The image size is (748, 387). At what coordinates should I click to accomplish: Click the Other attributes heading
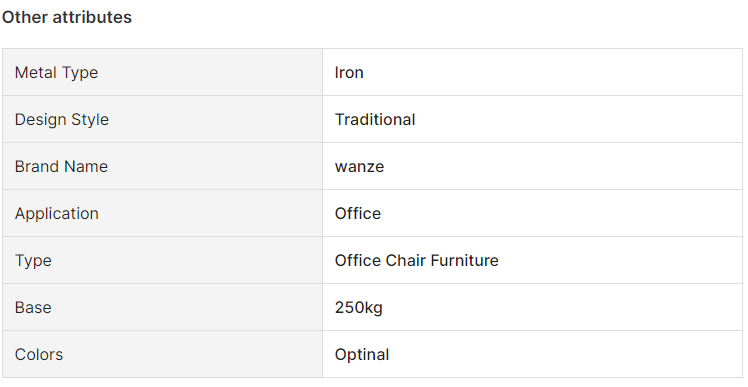point(67,17)
